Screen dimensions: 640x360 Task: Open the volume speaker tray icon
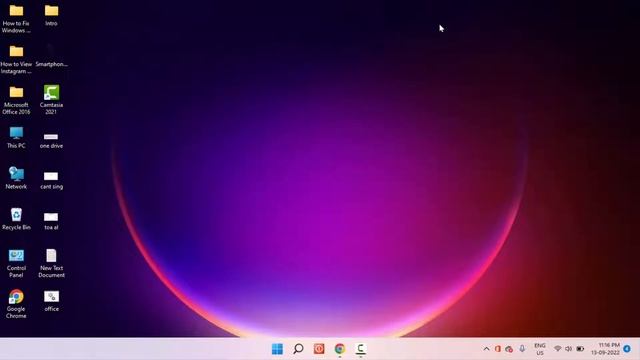point(569,349)
